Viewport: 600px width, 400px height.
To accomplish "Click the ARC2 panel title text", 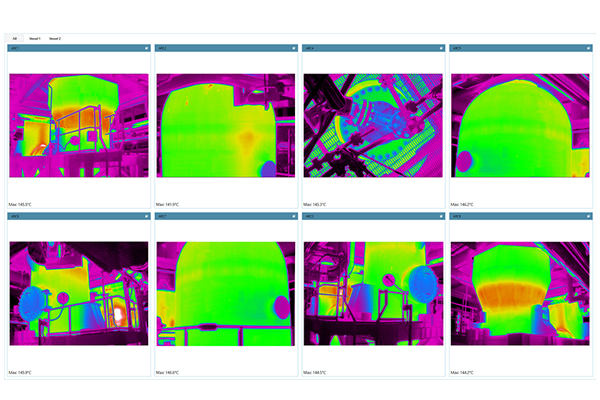I will pos(162,48).
